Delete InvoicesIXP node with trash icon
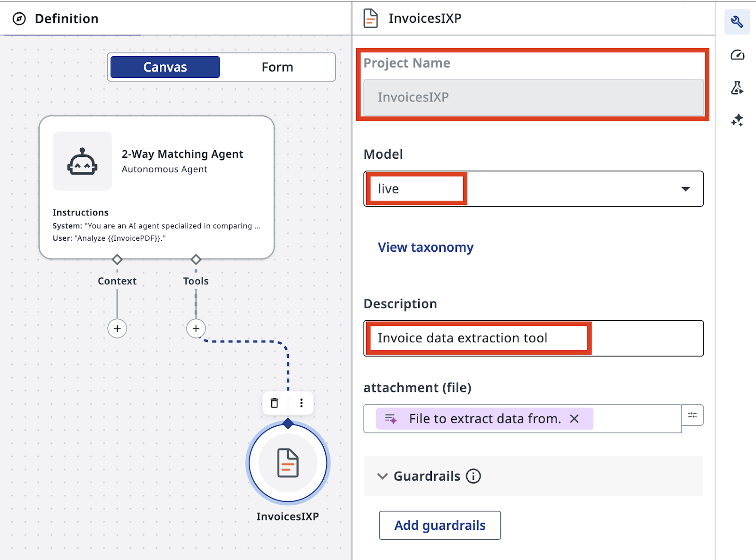The width and height of the screenshot is (756, 560). tap(275, 403)
